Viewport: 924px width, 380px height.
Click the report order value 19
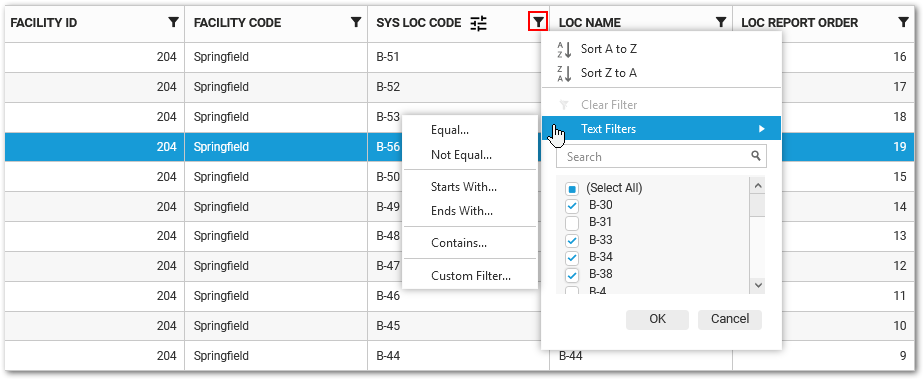click(899, 147)
